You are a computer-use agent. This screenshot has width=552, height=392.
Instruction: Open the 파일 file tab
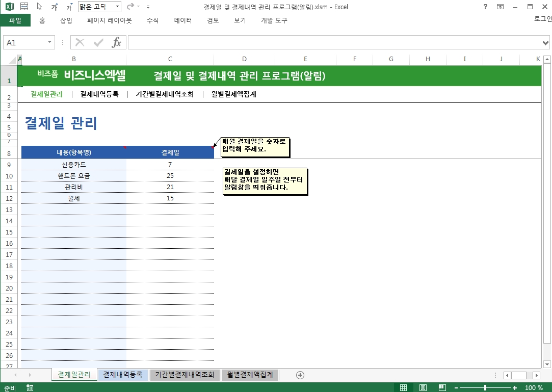[x=15, y=20]
